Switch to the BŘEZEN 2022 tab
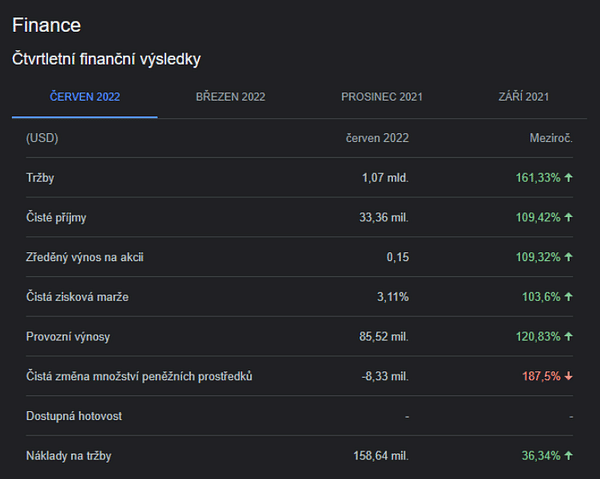 (x=230, y=97)
